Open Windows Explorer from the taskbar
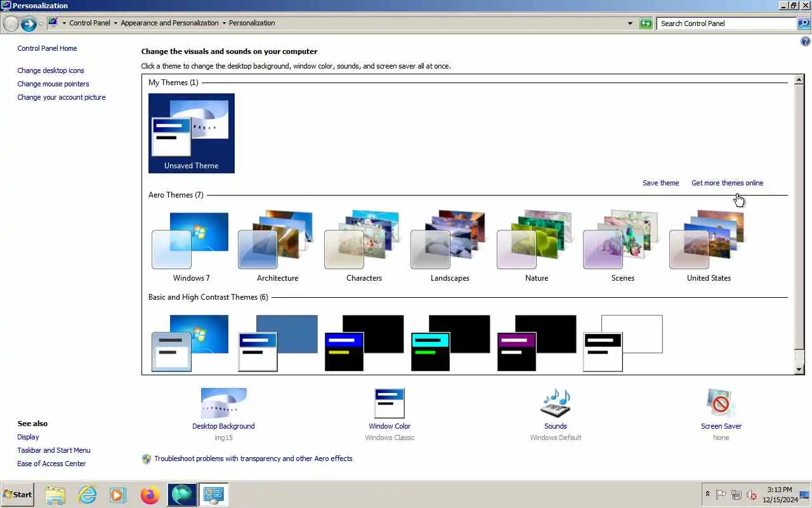Image resolution: width=812 pixels, height=508 pixels. tap(55, 495)
